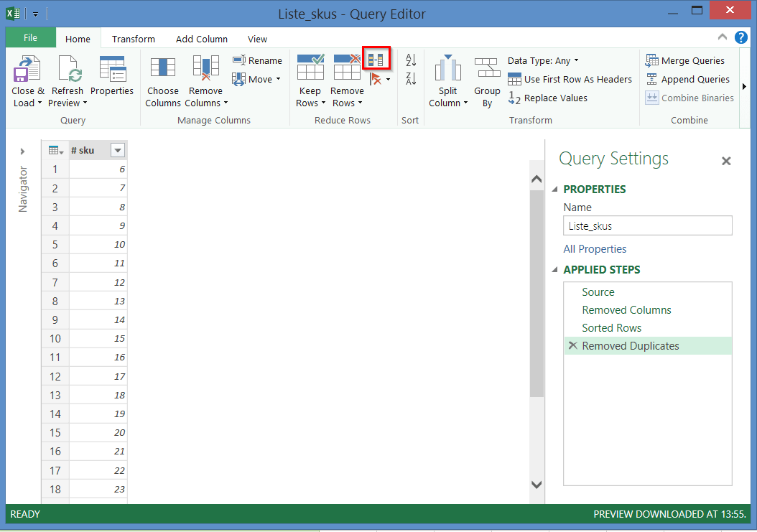Click the Refresh Preview icon
The height and width of the screenshot is (532, 757).
click(68, 70)
